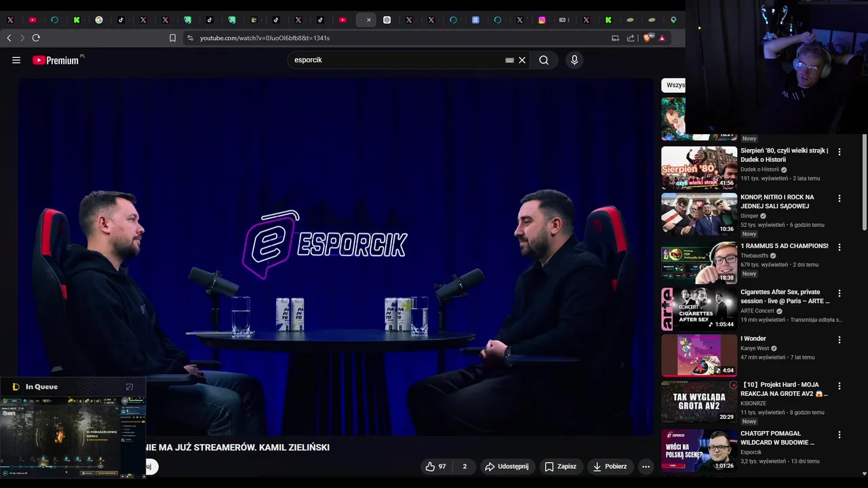This screenshot has height=488, width=868.
Task: Select the 'Wszys' filter chip
Action: (x=673, y=85)
